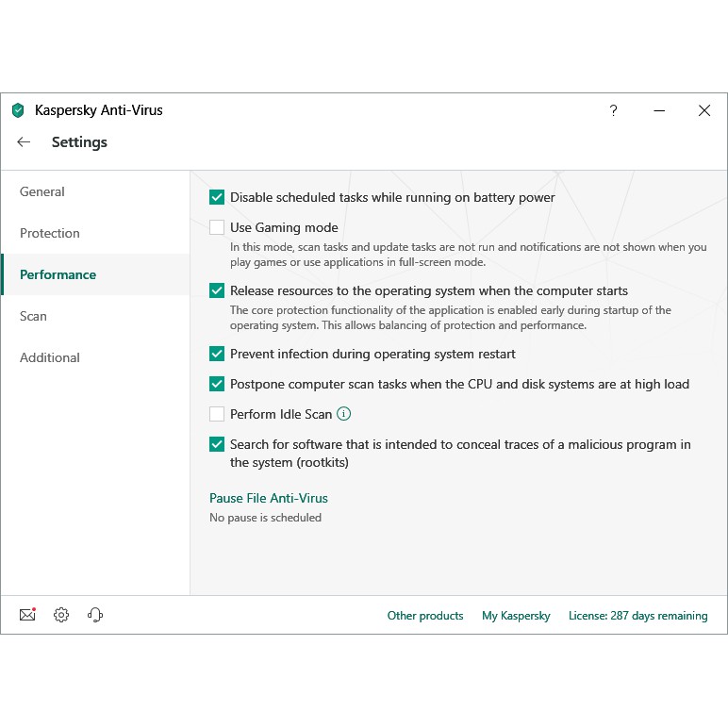Toggle the rootkits search checkbox
Image resolution: width=728 pixels, height=728 pixels.
pyautogui.click(x=217, y=444)
